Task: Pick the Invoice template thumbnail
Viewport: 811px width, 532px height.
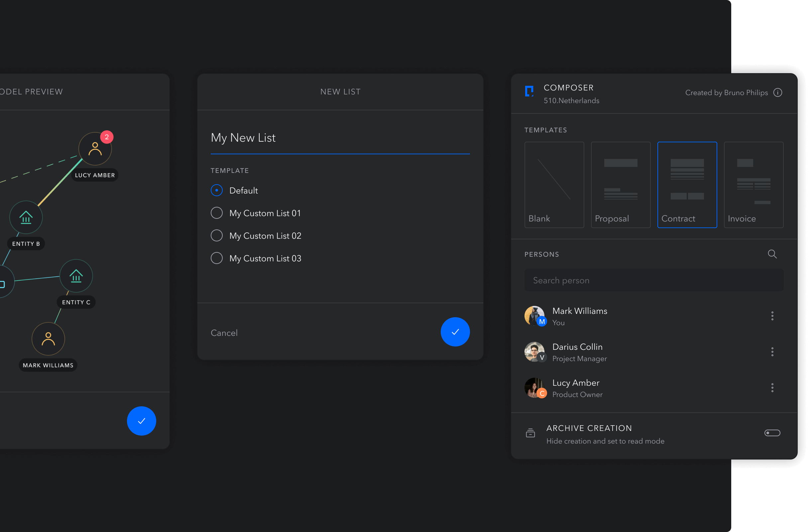Action: click(x=753, y=185)
